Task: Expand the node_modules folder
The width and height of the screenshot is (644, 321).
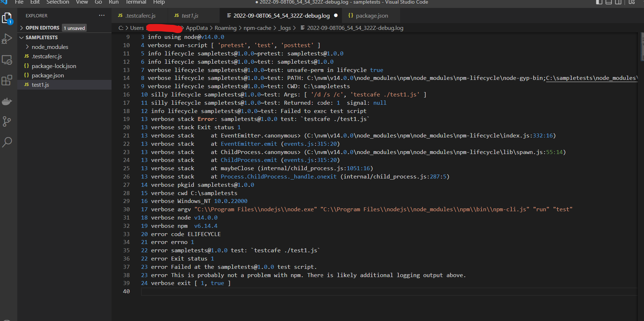Action: click(x=27, y=47)
